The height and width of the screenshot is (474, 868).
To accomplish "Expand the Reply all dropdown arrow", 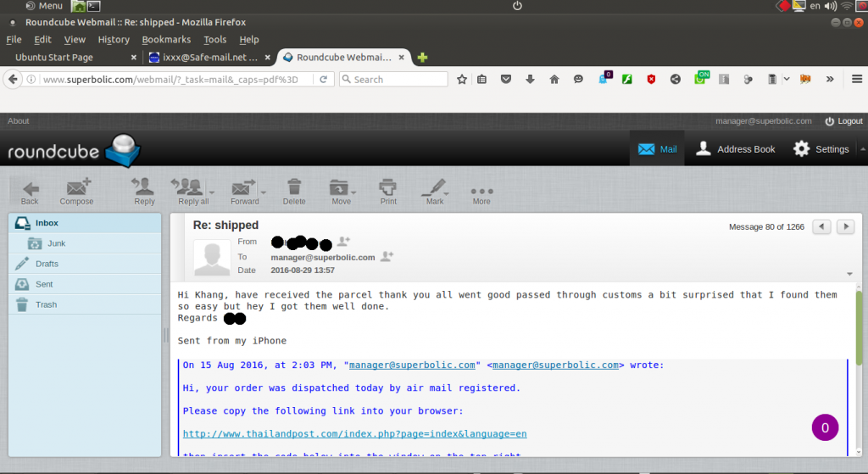I will tap(212, 192).
